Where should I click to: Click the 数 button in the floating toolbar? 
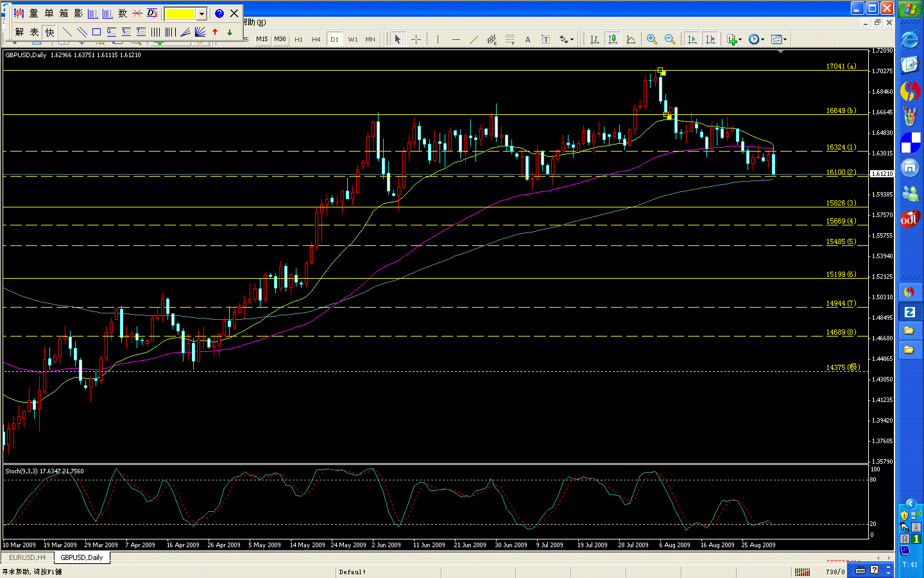coord(123,13)
